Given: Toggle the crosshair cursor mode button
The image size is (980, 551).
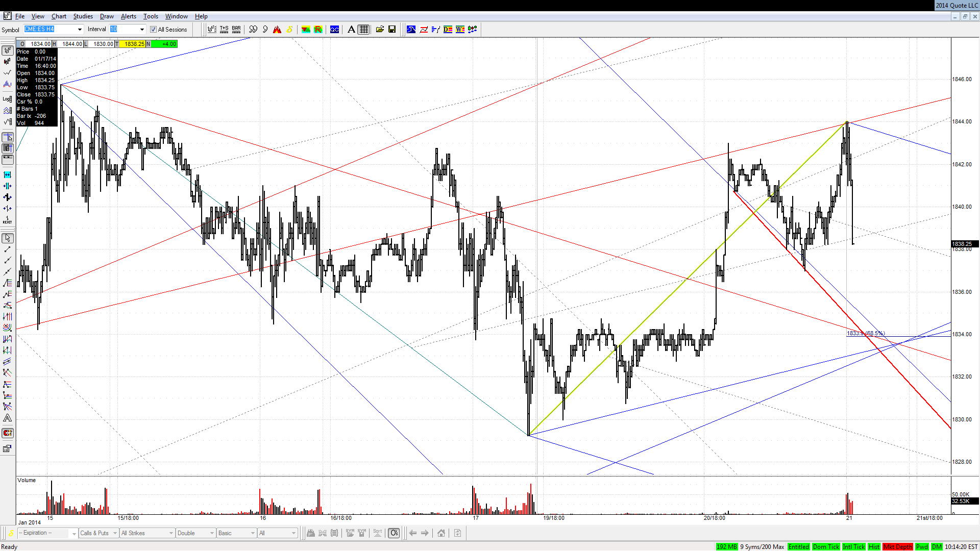Looking at the screenshot, I should coord(7,138).
